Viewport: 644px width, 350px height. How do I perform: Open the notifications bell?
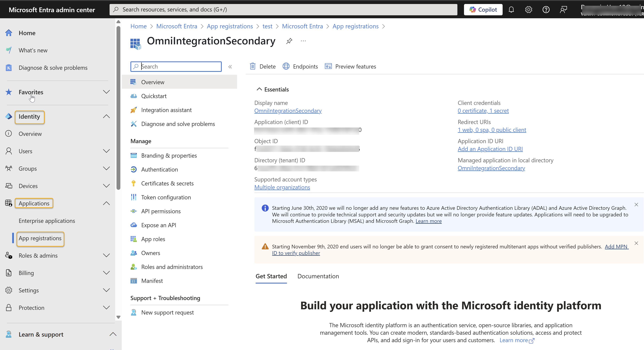[x=511, y=10]
